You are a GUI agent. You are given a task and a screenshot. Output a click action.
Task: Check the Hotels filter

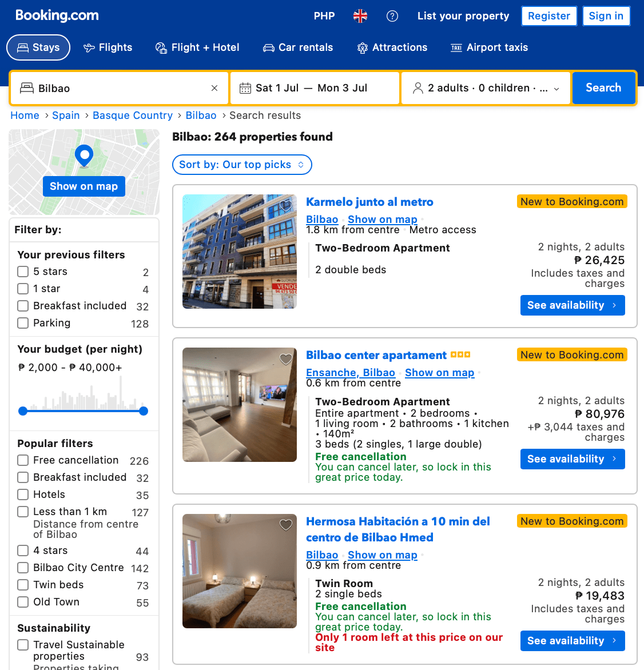[23, 494]
